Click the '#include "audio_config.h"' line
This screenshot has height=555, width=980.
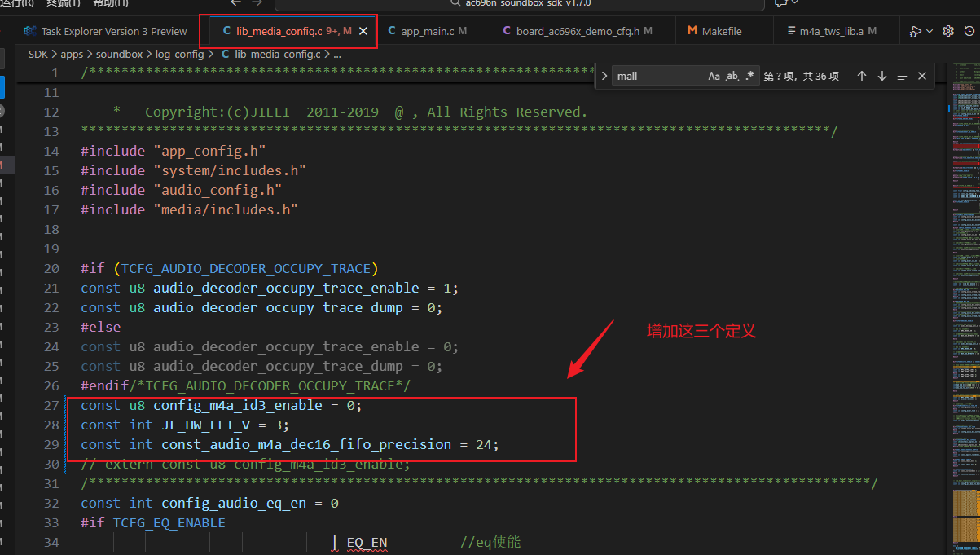tap(182, 190)
